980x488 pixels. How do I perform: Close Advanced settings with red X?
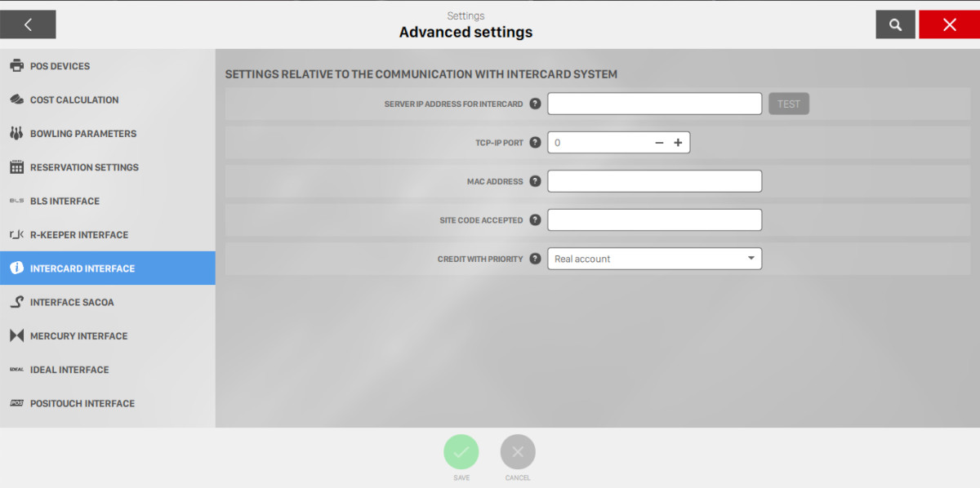point(949,24)
